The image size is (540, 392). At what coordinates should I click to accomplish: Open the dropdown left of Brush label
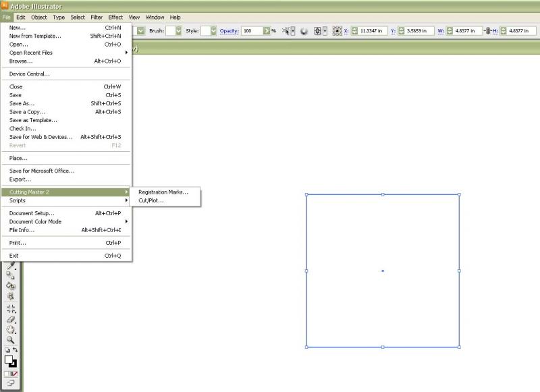tap(141, 30)
